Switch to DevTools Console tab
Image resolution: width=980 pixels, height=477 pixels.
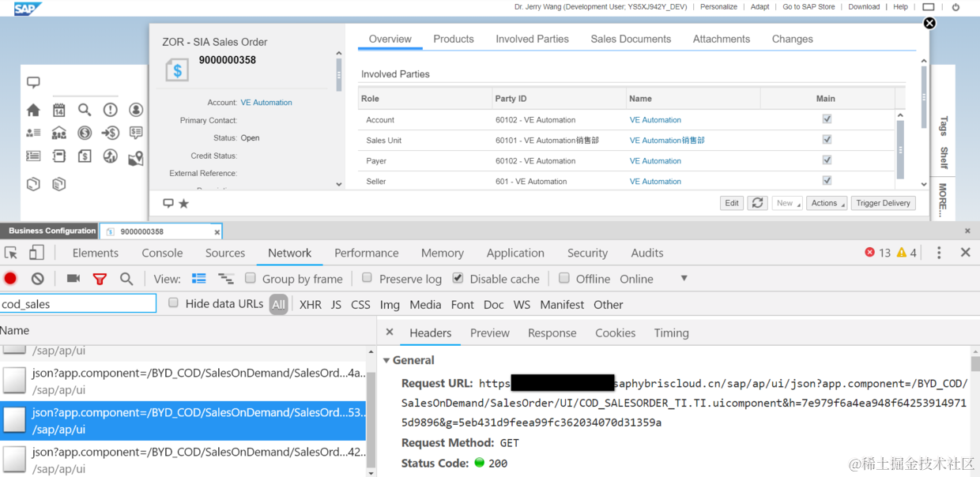coord(162,253)
